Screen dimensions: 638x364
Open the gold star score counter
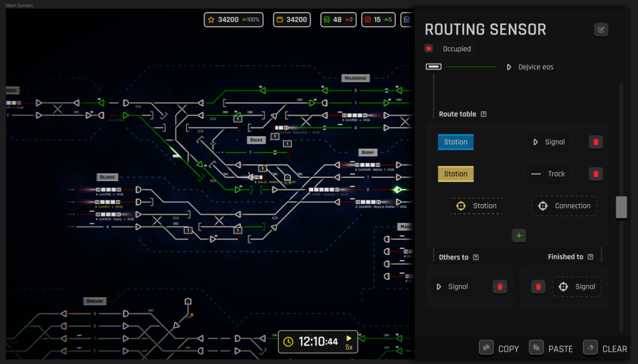(x=233, y=19)
